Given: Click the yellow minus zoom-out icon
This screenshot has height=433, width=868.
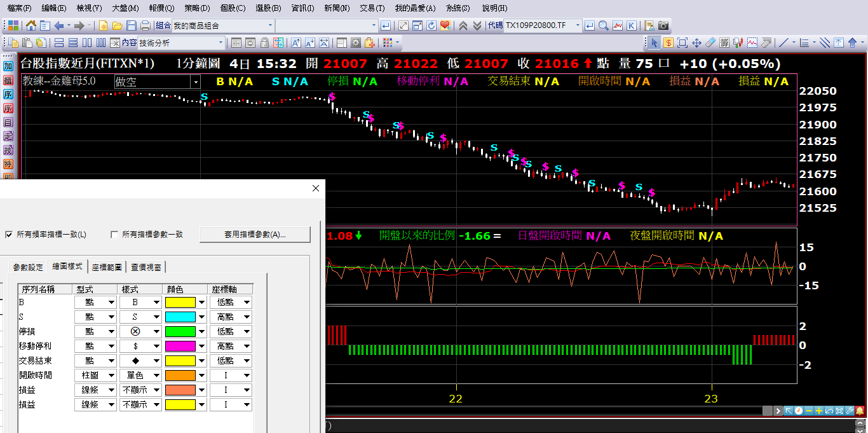Looking at the screenshot, I should pos(809,411).
